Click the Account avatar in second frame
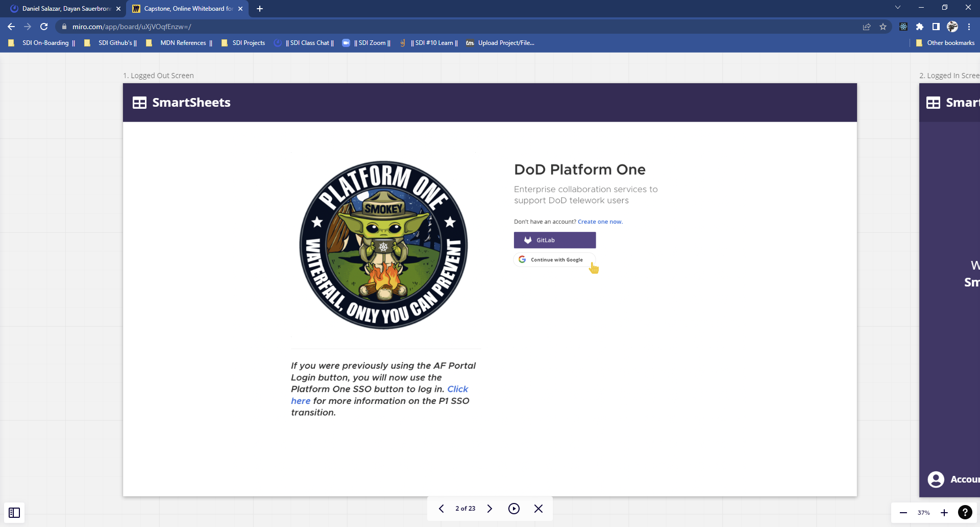The width and height of the screenshot is (980, 527). [x=936, y=480]
